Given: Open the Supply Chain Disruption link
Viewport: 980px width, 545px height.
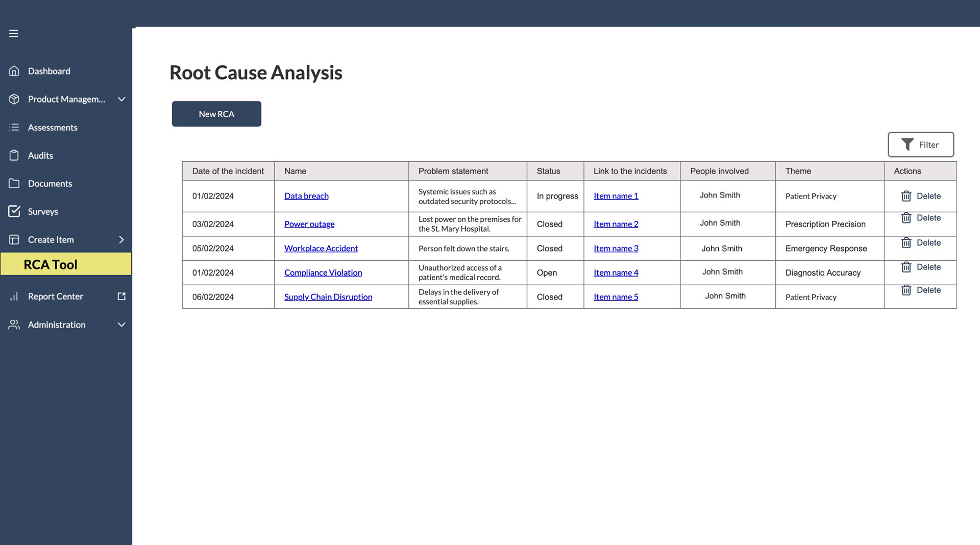Looking at the screenshot, I should tap(328, 297).
